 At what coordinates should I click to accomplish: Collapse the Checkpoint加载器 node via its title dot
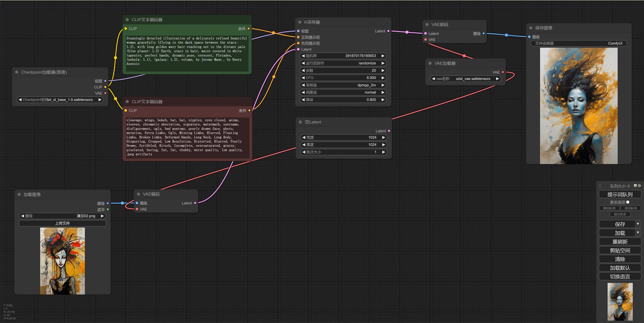coord(17,72)
